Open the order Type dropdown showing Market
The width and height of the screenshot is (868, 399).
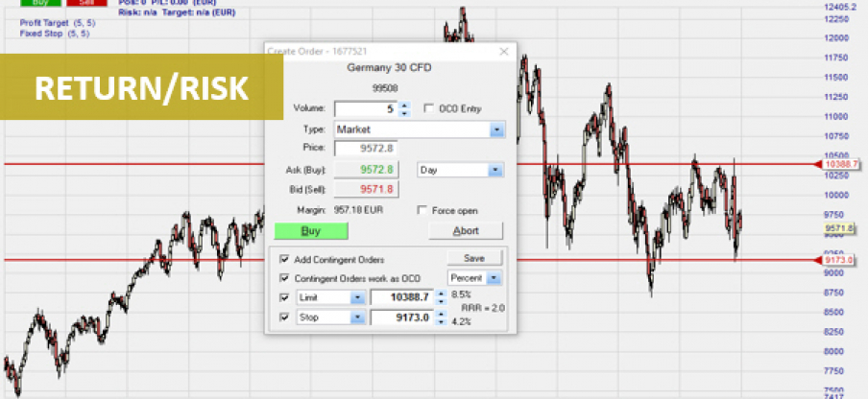[497, 129]
